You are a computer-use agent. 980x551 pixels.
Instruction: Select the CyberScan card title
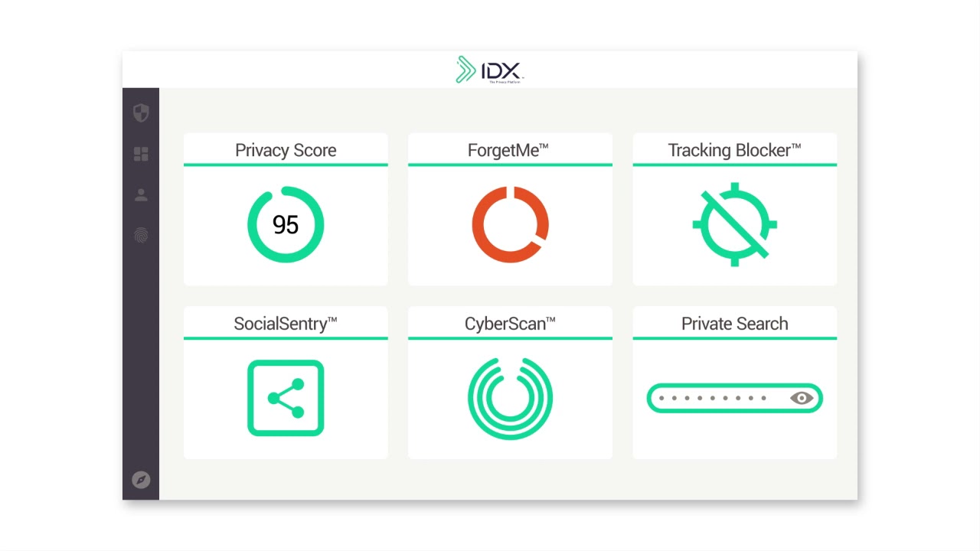510,324
